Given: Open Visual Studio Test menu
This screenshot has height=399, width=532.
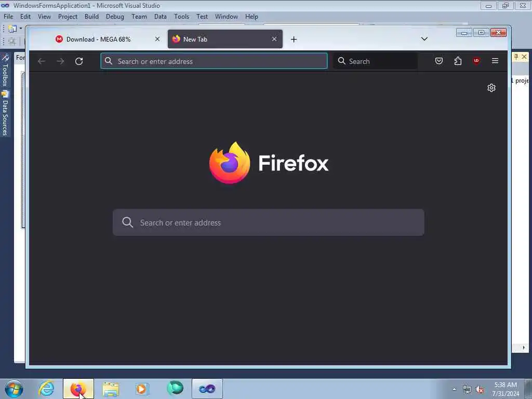Looking at the screenshot, I should coord(202,17).
